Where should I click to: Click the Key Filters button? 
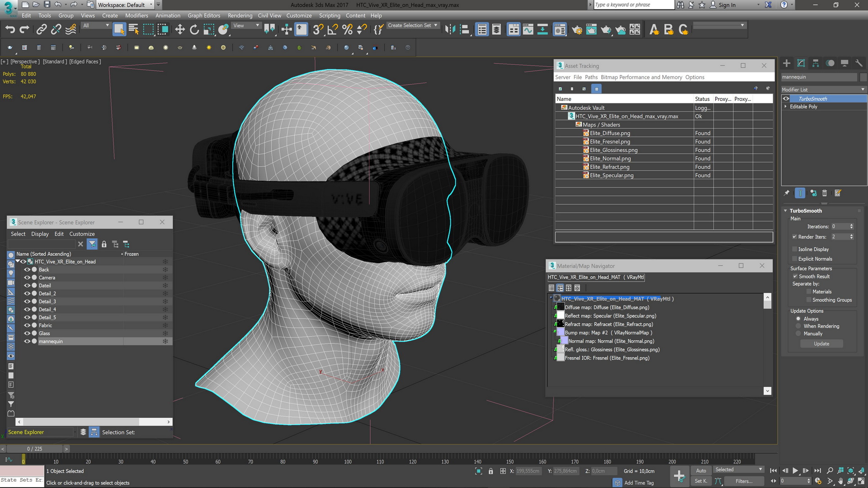click(744, 481)
